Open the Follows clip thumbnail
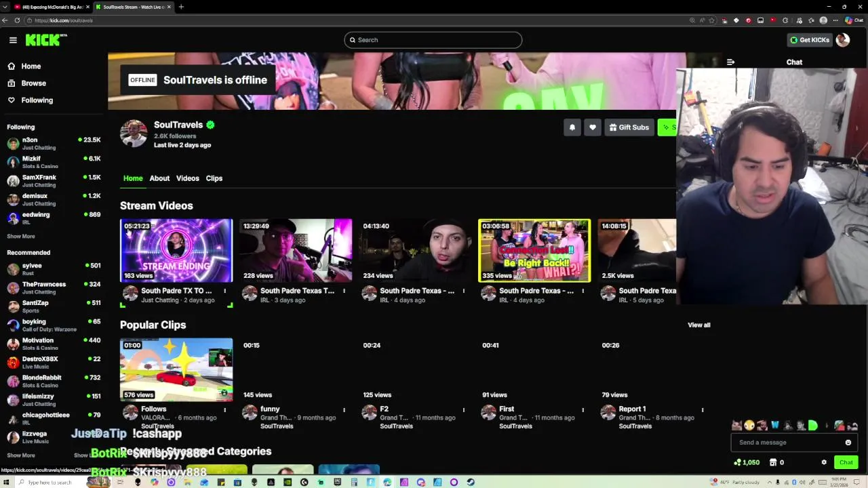868x488 pixels. pyautogui.click(x=176, y=370)
